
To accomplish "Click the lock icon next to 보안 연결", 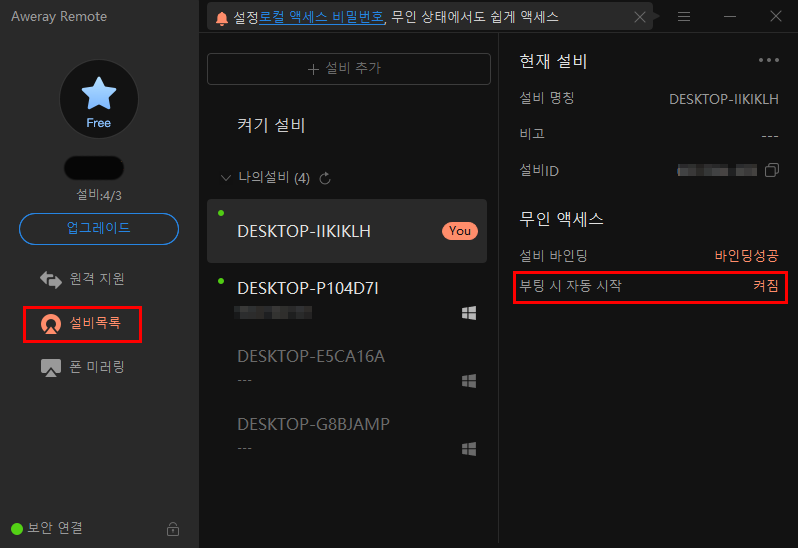I will (173, 529).
